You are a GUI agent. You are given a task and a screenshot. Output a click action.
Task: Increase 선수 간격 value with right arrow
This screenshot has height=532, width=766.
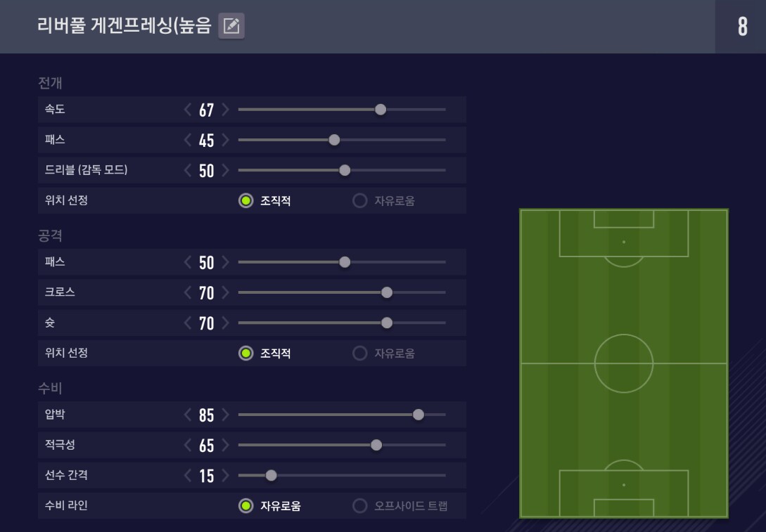click(225, 476)
